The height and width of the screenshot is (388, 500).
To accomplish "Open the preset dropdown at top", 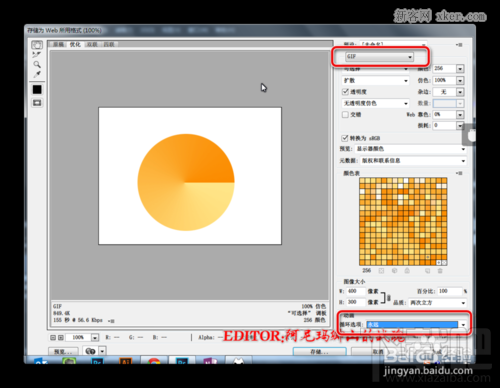I will click(x=393, y=44).
